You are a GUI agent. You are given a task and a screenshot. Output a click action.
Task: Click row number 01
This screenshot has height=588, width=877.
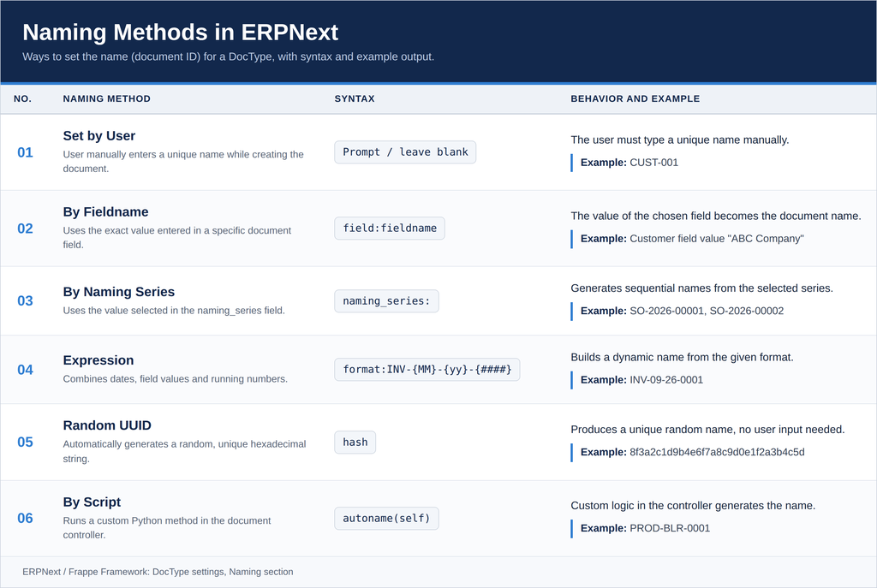click(25, 152)
